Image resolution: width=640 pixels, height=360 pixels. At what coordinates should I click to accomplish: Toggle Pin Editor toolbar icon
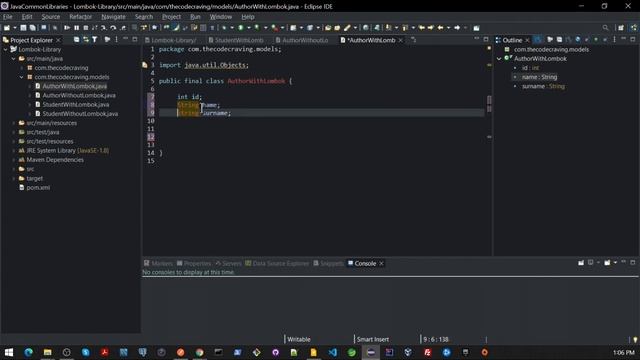(x=476, y=28)
